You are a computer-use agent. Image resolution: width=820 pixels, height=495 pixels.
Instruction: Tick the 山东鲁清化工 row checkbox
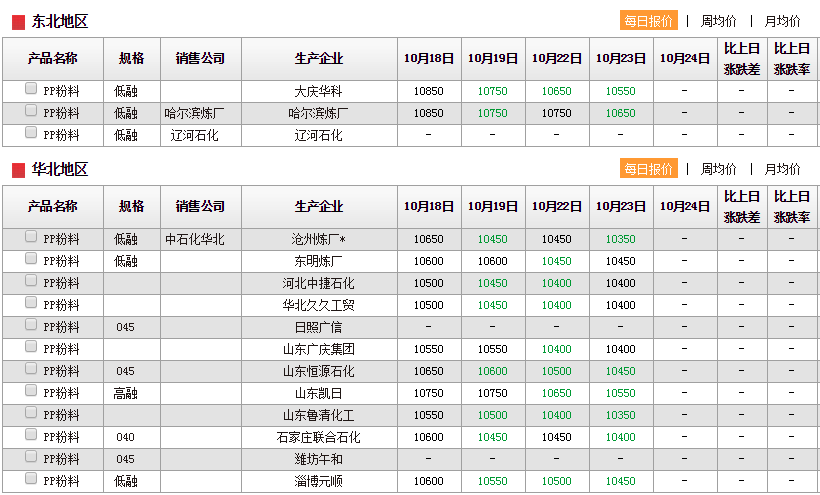(31, 412)
